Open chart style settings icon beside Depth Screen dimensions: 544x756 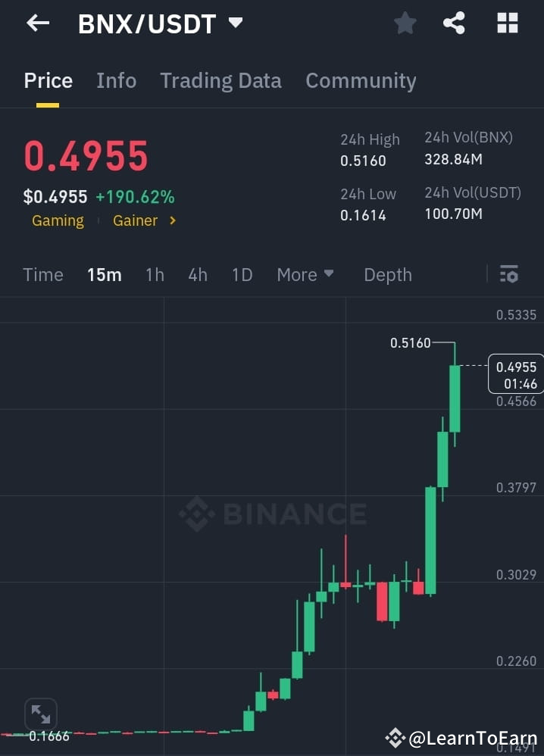508,274
